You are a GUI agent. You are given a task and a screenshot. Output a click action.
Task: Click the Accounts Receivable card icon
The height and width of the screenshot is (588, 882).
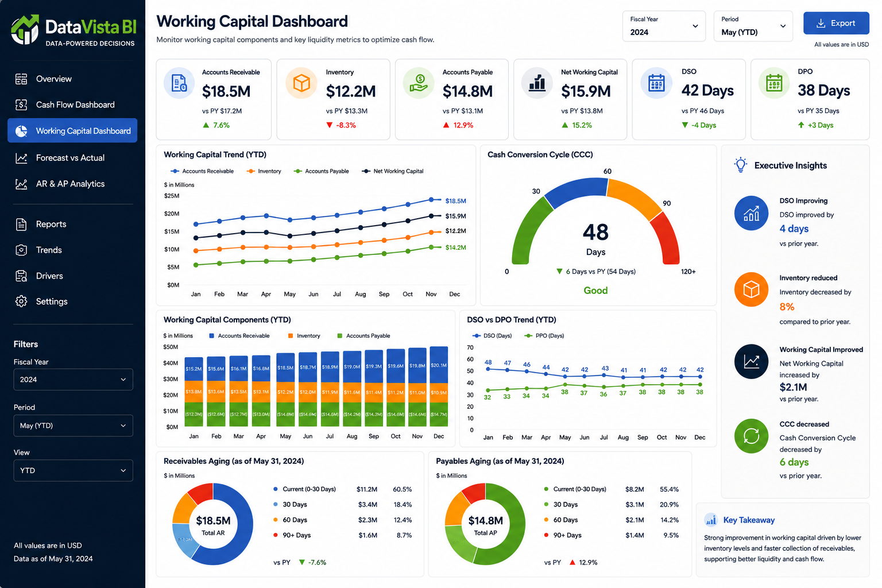pos(180,83)
